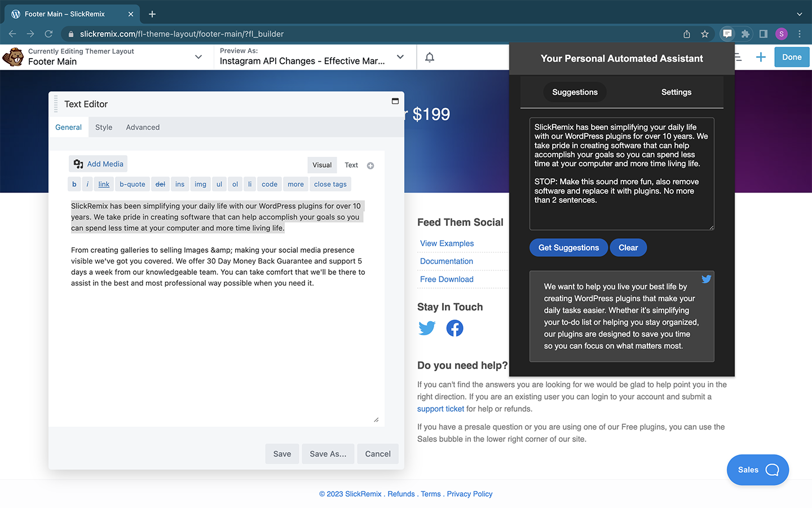Image resolution: width=812 pixels, height=508 pixels.
Task: Click the Save As... button
Action: [328, 454]
